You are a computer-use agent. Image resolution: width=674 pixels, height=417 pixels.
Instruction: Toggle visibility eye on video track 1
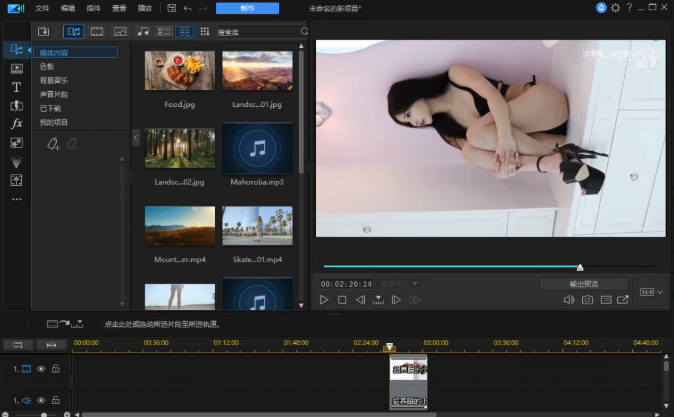(41, 369)
